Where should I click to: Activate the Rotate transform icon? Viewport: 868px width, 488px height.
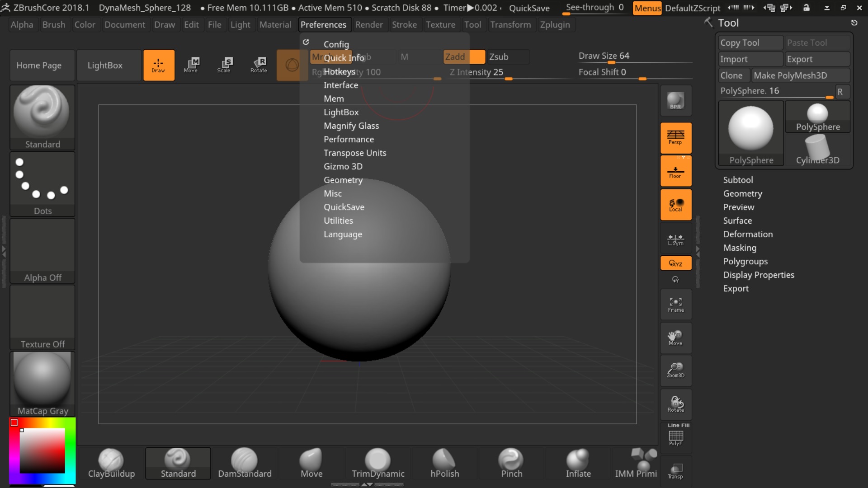[259, 65]
